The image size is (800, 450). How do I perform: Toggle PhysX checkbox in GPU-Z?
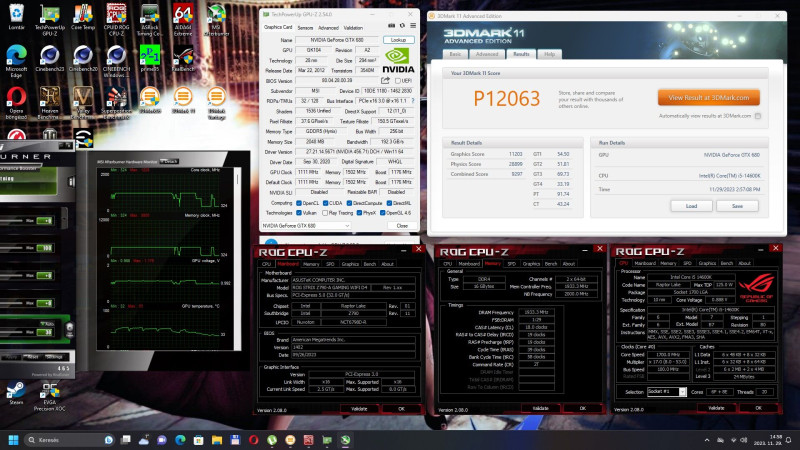click(359, 213)
